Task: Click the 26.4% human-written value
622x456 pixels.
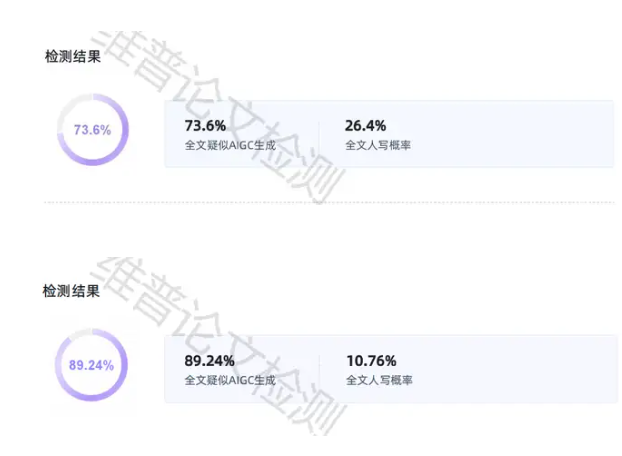Action: click(x=365, y=126)
